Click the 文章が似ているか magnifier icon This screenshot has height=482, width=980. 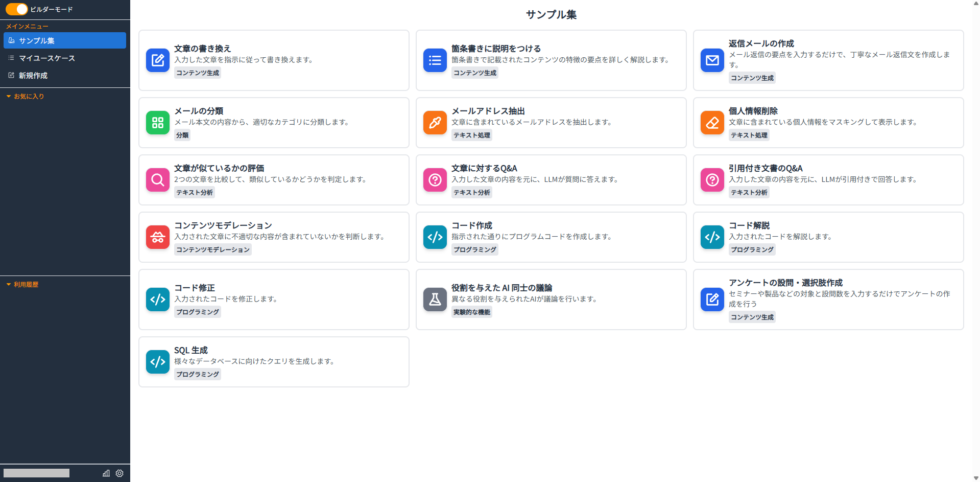coord(157,180)
